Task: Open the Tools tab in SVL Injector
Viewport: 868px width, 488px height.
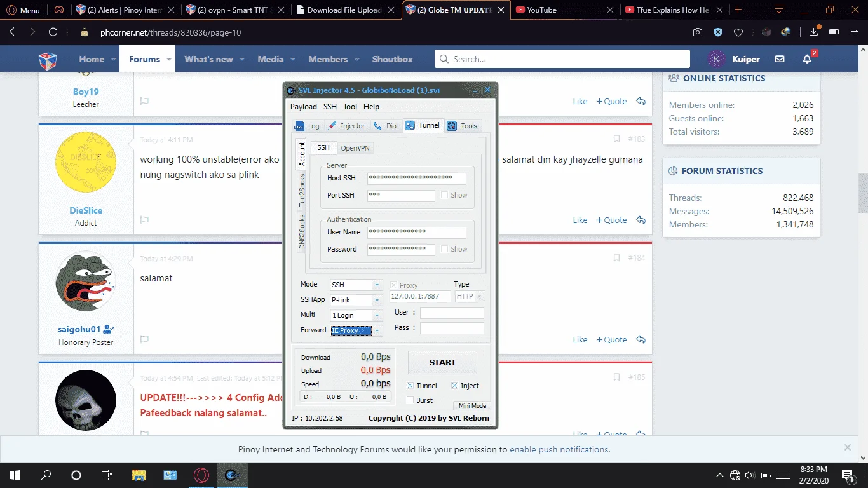Action: click(x=462, y=126)
